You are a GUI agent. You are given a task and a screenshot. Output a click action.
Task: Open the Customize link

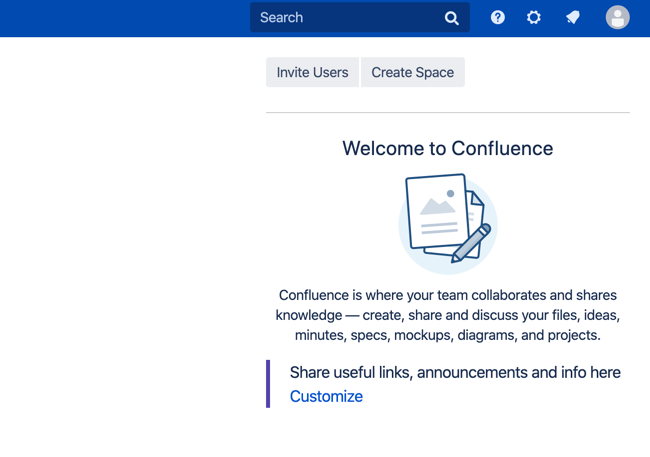point(326,396)
